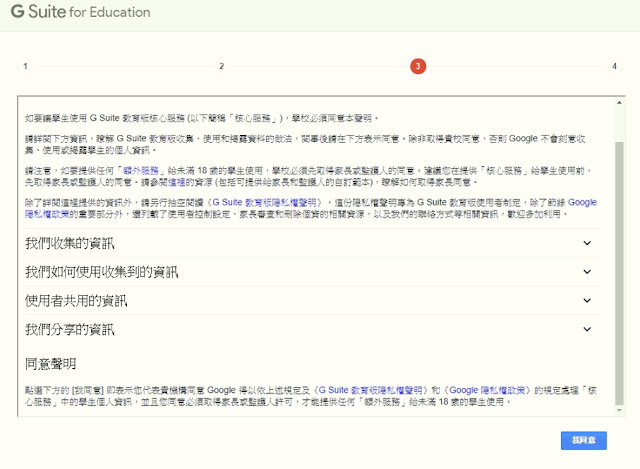This screenshot has width=640, height=469.
Task: Go to step 4 in progress indicator
Action: pos(614,66)
